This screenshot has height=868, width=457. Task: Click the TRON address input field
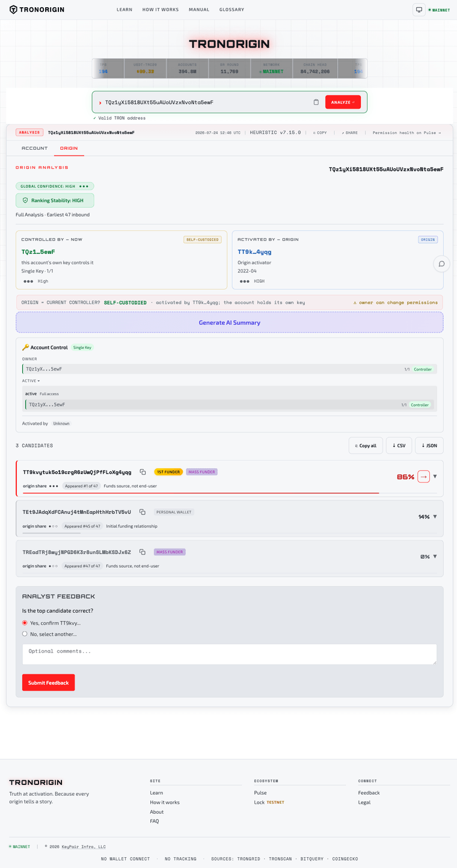tap(207, 102)
